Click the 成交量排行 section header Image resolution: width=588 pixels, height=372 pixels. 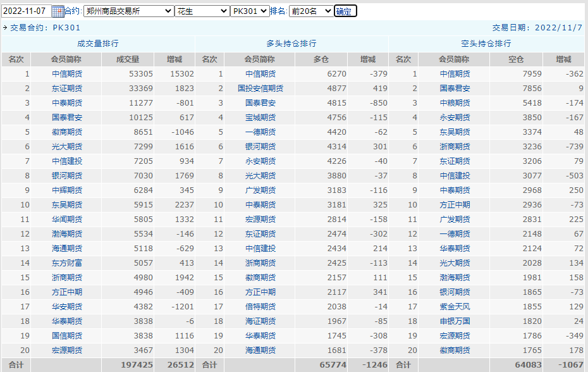pyautogui.click(x=98, y=44)
